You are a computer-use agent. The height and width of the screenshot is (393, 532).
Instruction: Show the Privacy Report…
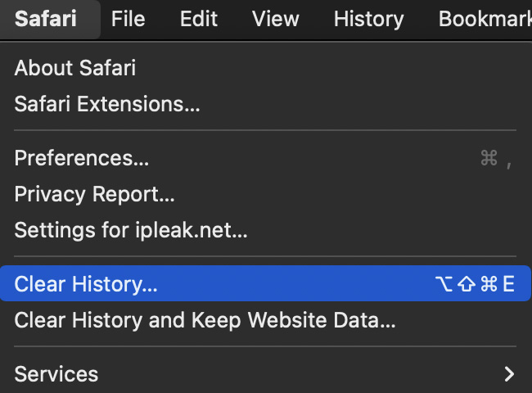[95, 195]
